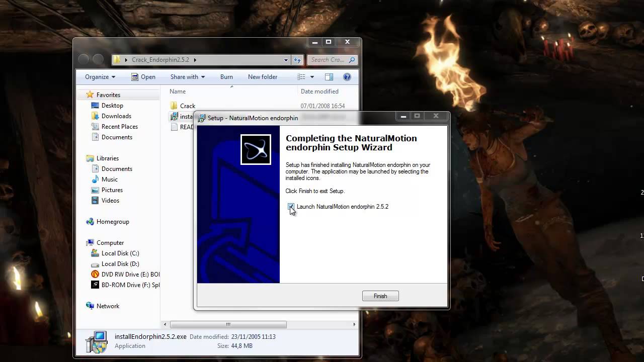
Task: Open the Organize dropdown menu
Action: [x=100, y=77]
